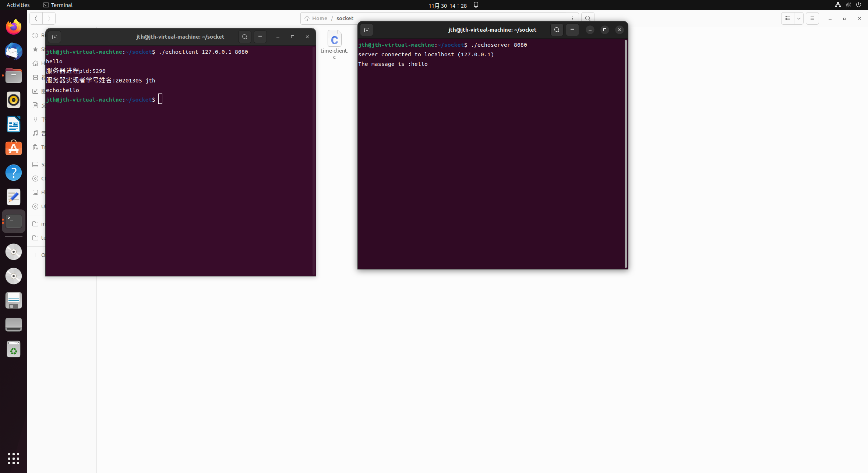Open Ubuntu Software from dock
868x473 pixels.
(x=14, y=148)
